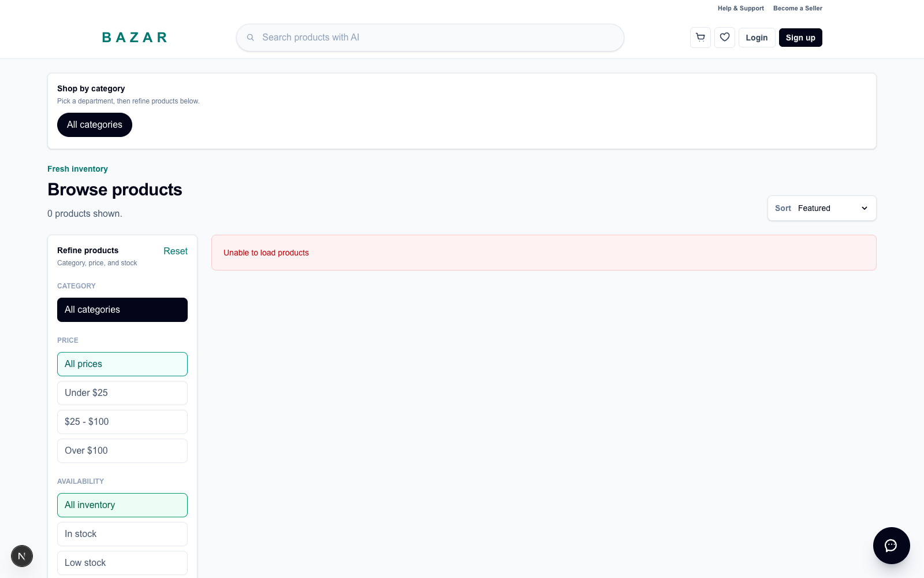Focus the Search products with AI field
This screenshot has width=924, height=578.
(x=430, y=38)
